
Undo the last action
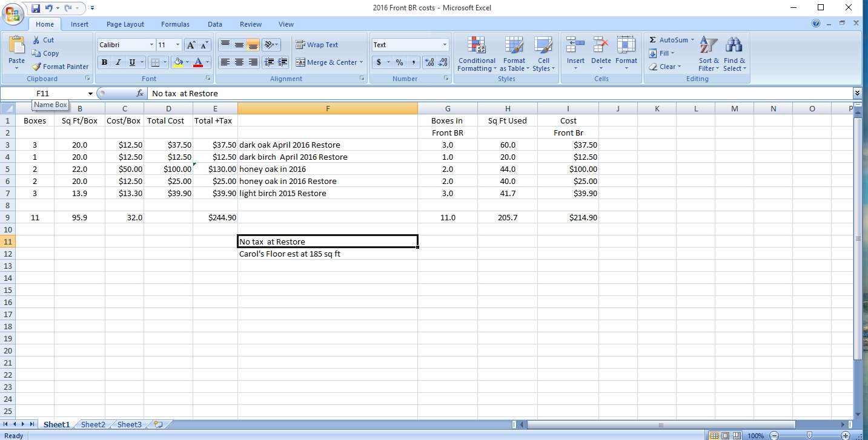[x=50, y=8]
